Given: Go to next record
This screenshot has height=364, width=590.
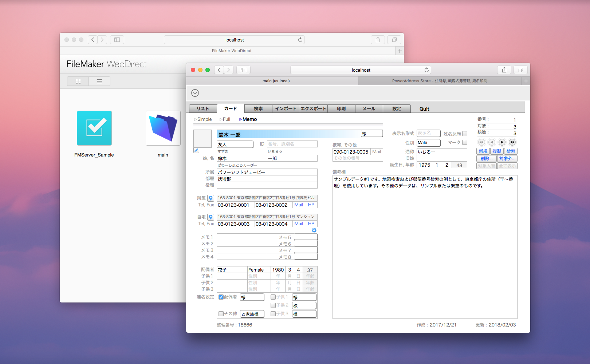Looking at the screenshot, I should (502, 142).
